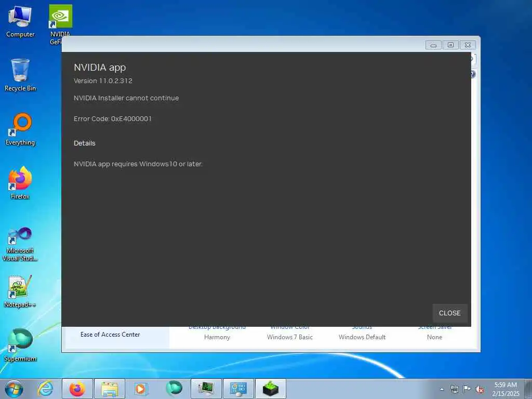Close the NVIDIA installer error dialog
Viewport: 532px width, 399px height.
pos(449,313)
